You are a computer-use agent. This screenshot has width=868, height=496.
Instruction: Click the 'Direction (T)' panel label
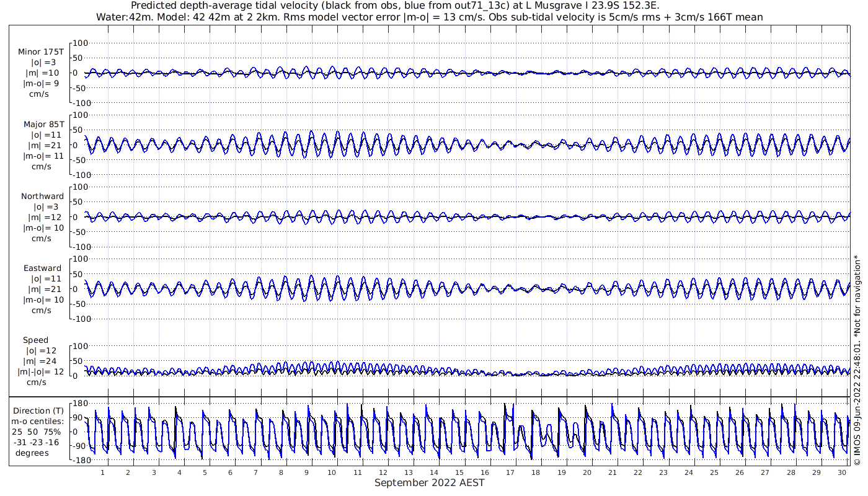point(38,410)
